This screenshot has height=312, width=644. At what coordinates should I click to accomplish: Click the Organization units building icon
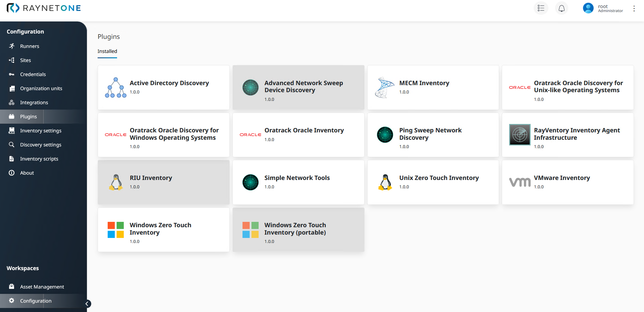click(12, 88)
